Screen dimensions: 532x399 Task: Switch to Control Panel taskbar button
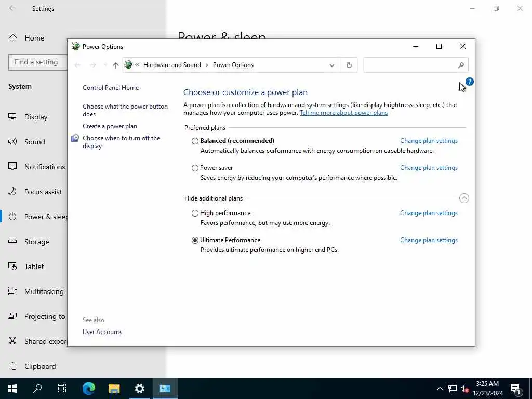pyautogui.click(x=165, y=389)
